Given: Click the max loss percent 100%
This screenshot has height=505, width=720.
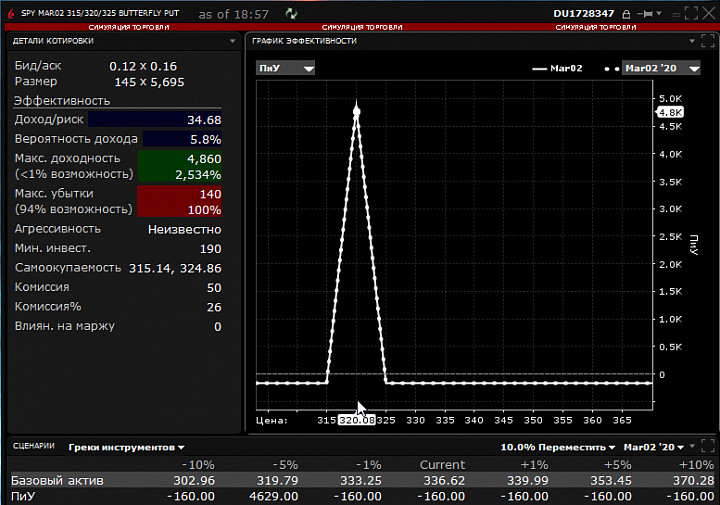Looking at the screenshot, I should point(204,210).
